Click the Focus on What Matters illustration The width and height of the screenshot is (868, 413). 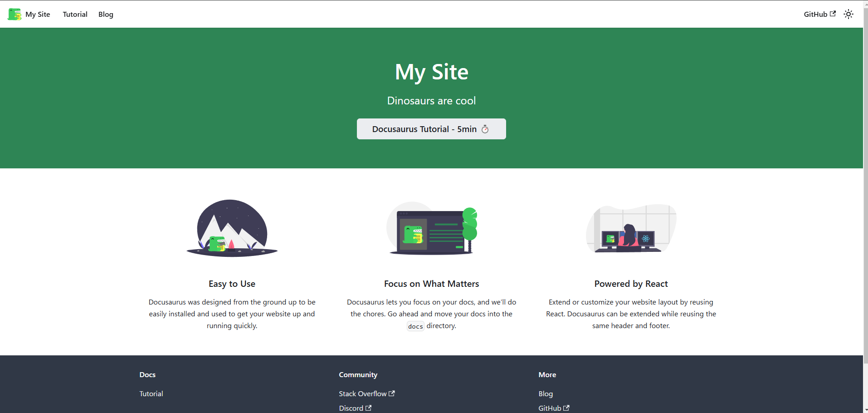tap(431, 228)
